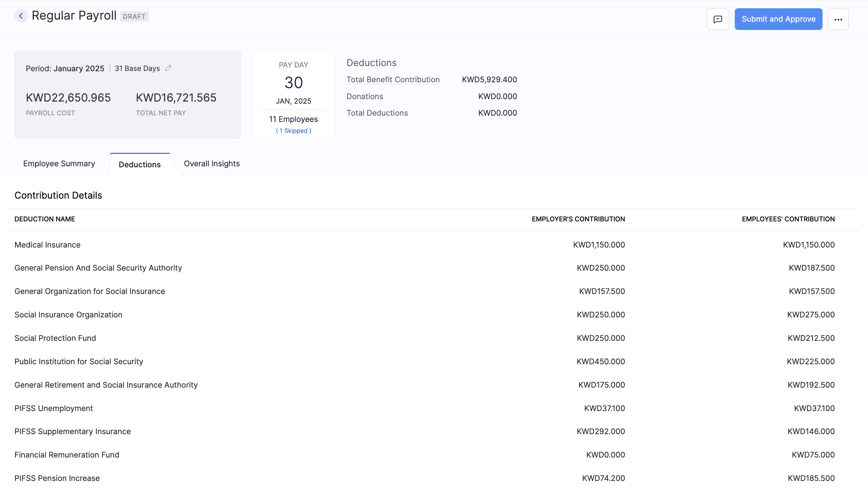Click Public Institution for Social Security
868x493 pixels.
point(78,361)
